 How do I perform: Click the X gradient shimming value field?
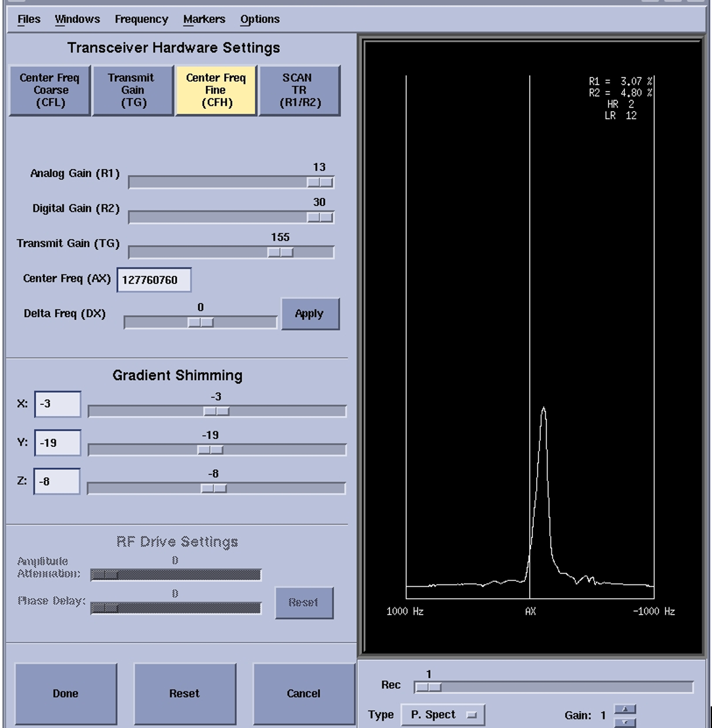(57, 404)
